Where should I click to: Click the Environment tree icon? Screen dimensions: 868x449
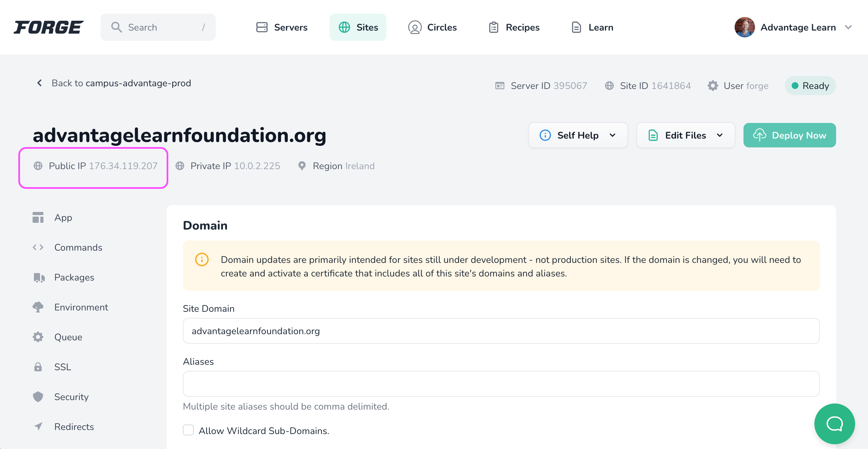[38, 307]
